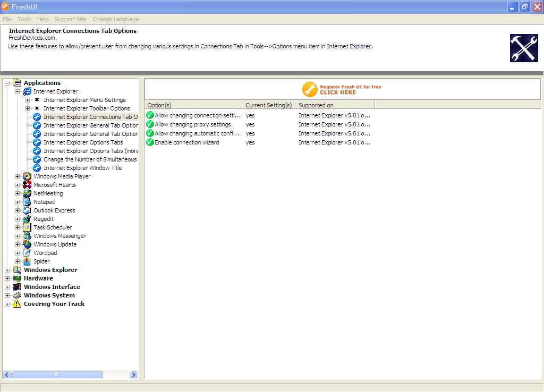Select Internet Explorer Options Tabs item
This screenshot has height=392, width=544.
coord(83,142)
